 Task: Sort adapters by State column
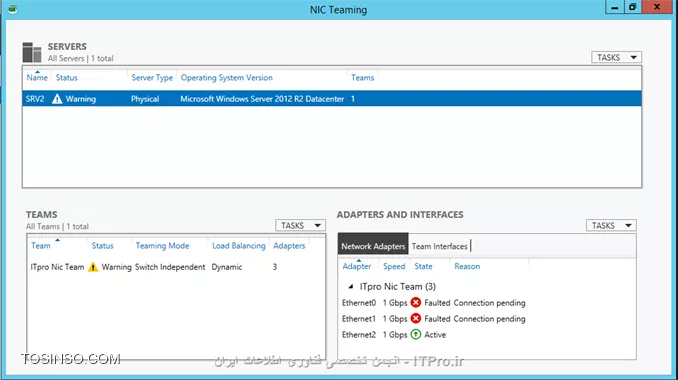click(423, 266)
